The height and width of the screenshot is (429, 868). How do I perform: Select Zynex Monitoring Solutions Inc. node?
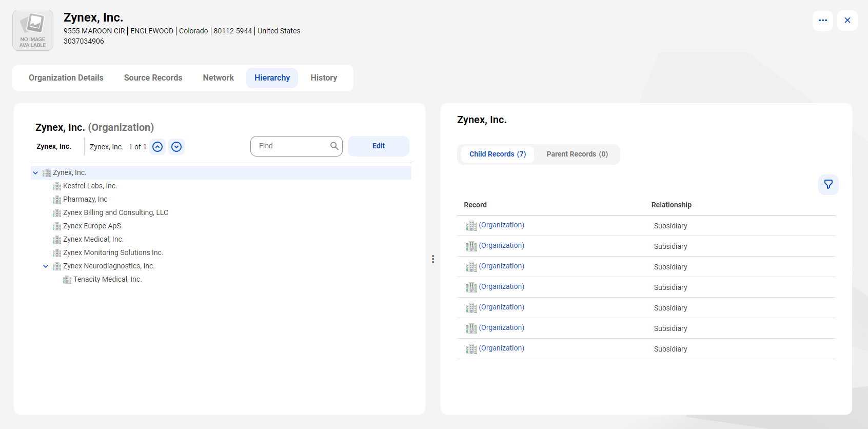pyautogui.click(x=113, y=253)
